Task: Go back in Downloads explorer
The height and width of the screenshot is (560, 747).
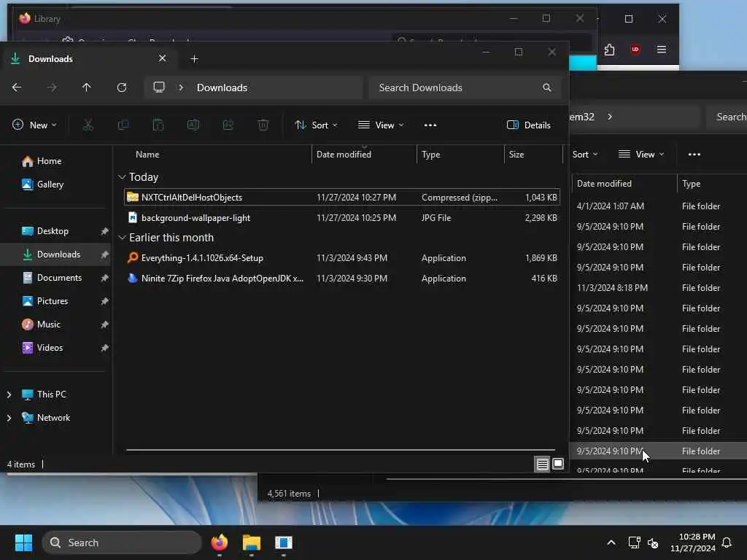Action: point(17,87)
